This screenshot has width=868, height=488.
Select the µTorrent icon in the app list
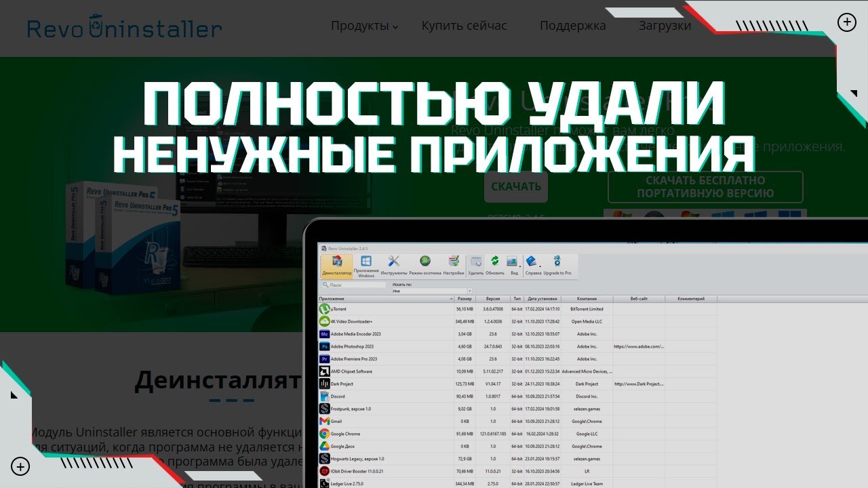pyautogui.click(x=324, y=309)
